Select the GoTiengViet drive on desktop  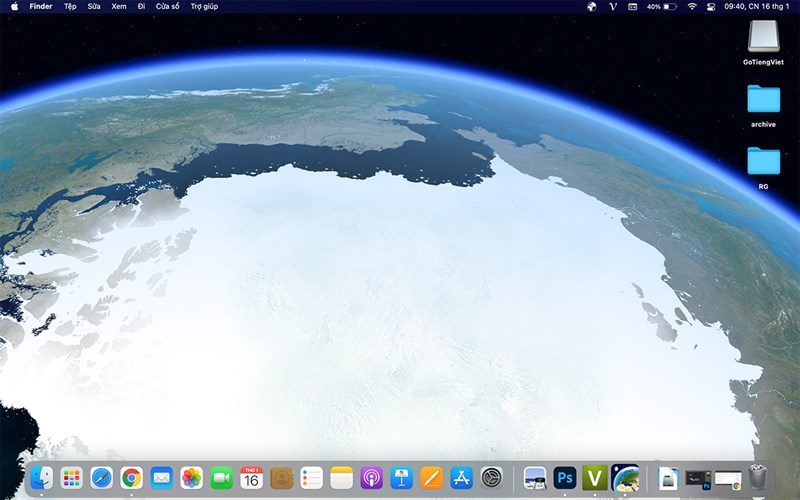tap(763, 42)
